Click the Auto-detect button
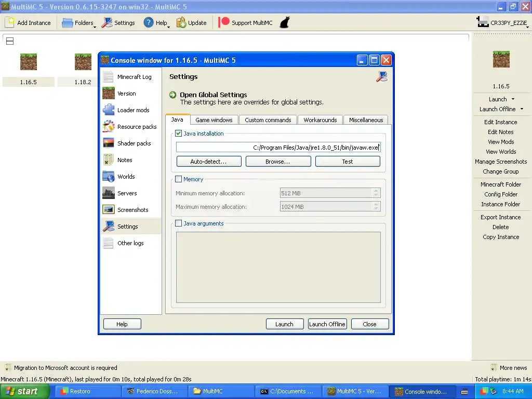532x399 pixels. (209, 162)
